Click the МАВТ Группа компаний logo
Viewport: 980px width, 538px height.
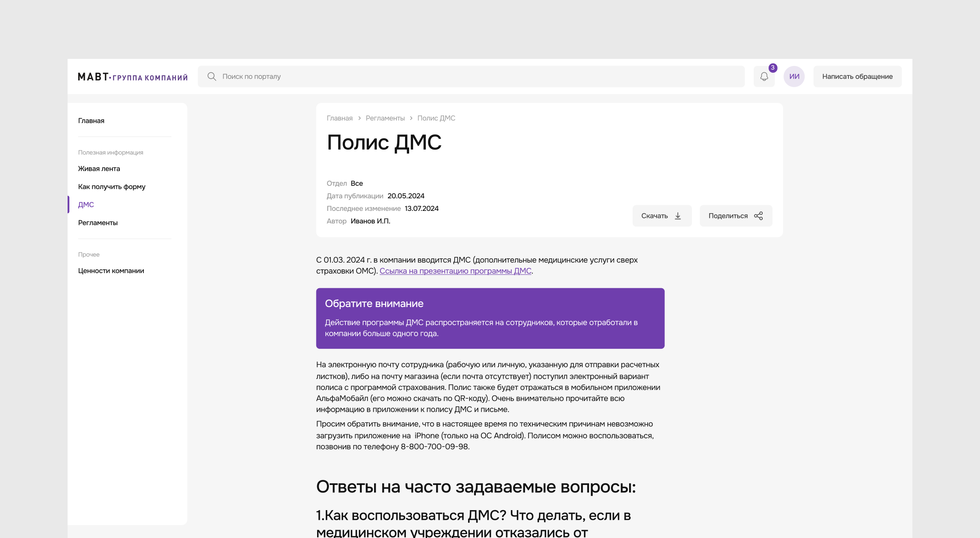(133, 77)
